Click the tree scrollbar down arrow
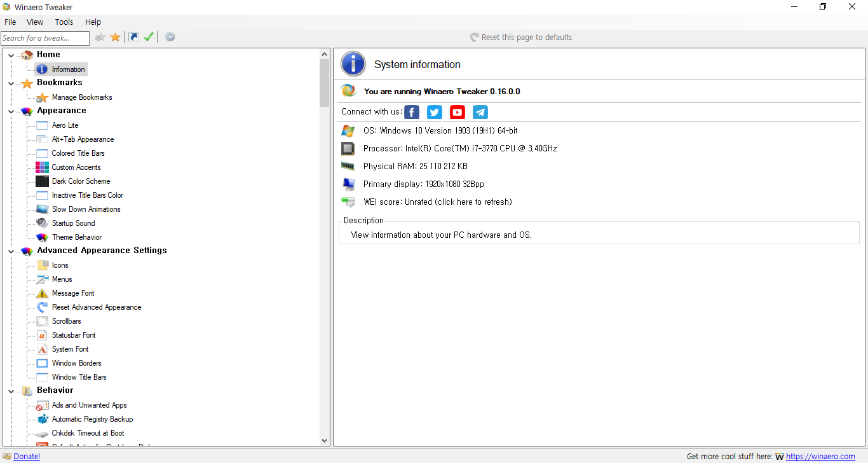Screen dimensions: 868x463 [325, 440]
